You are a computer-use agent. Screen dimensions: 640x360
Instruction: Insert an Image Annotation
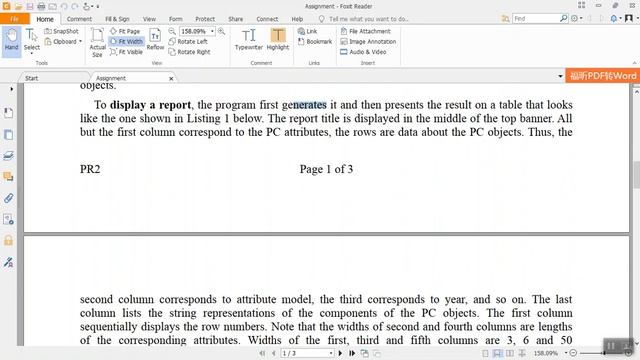click(368, 42)
